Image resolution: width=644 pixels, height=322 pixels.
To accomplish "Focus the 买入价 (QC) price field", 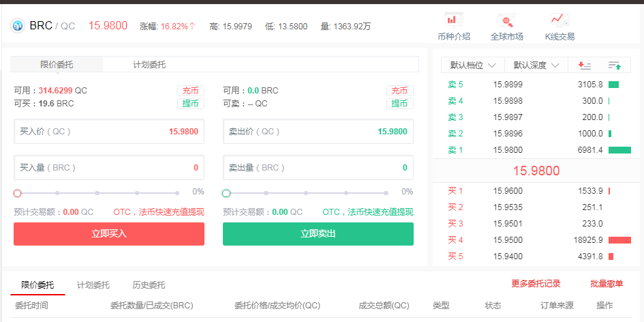I will click(109, 132).
